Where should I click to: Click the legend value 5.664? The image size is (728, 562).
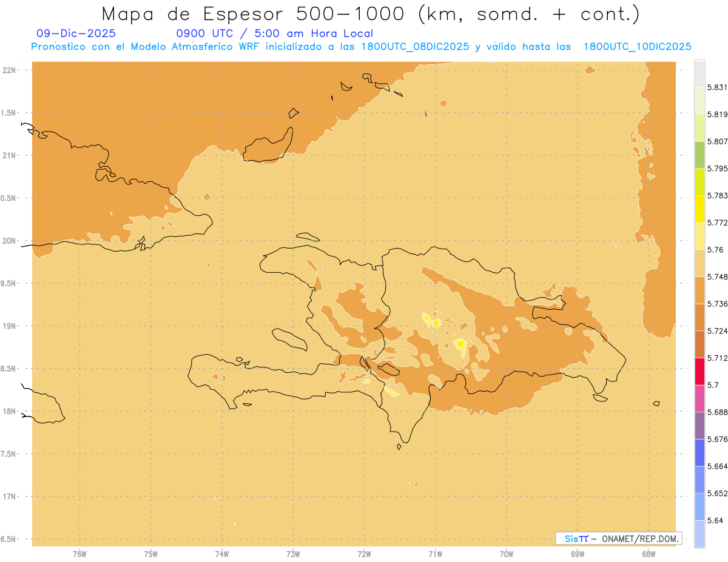click(x=718, y=466)
